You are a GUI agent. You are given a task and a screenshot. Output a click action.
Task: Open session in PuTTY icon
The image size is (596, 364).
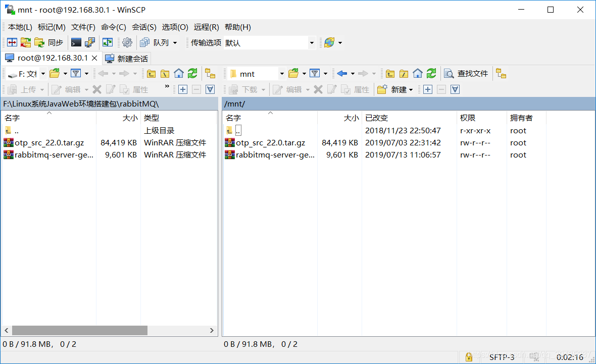click(x=90, y=42)
